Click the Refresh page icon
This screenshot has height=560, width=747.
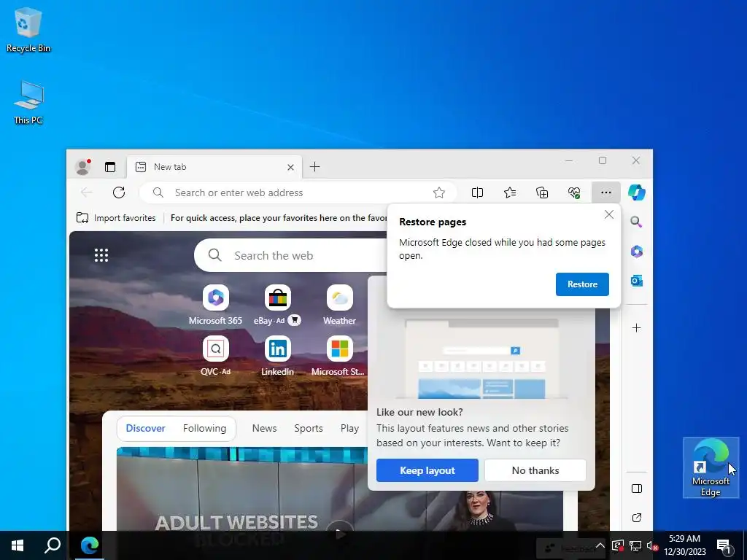(x=119, y=192)
